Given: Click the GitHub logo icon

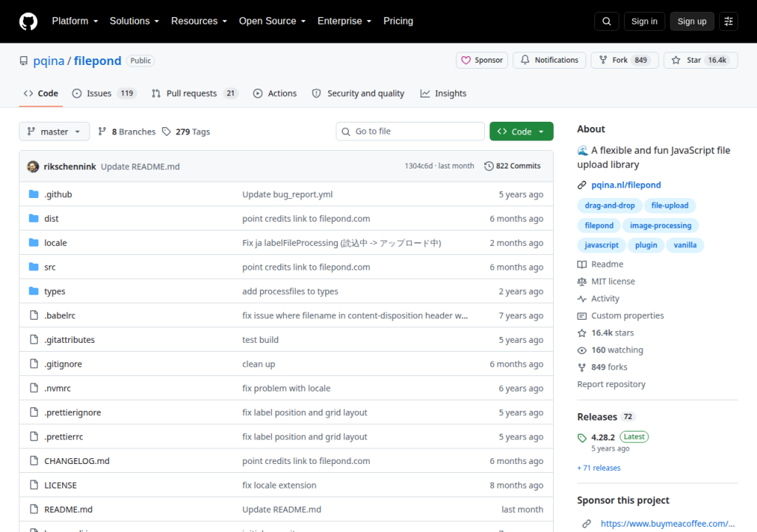Looking at the screenshot, I should pos(28,21).
